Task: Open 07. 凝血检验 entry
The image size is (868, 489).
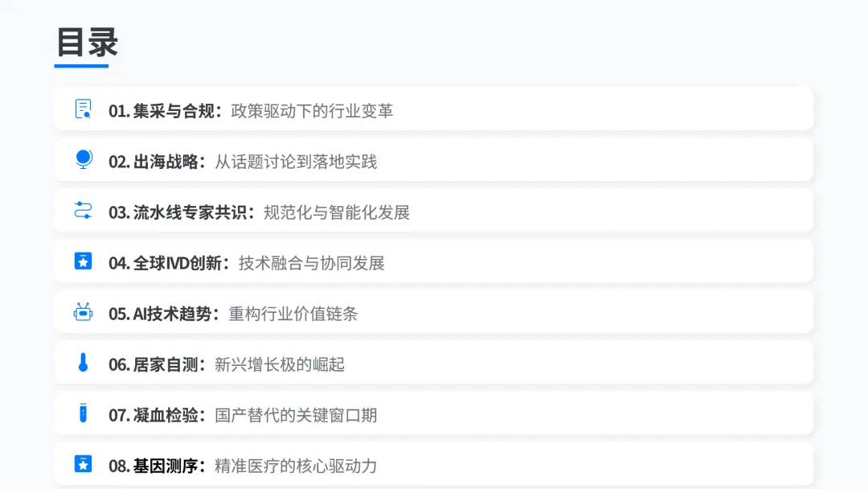Action: tap(434, 413)
